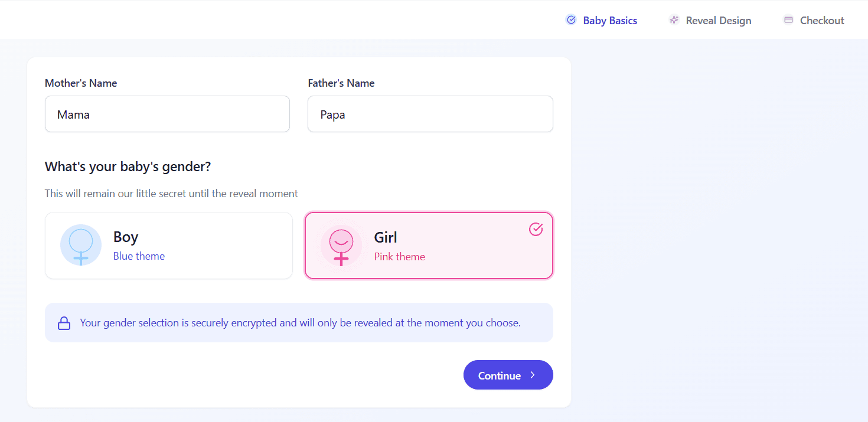
Task: Click the lock icon in encryption notice
Action: click(x=64, y=323)
